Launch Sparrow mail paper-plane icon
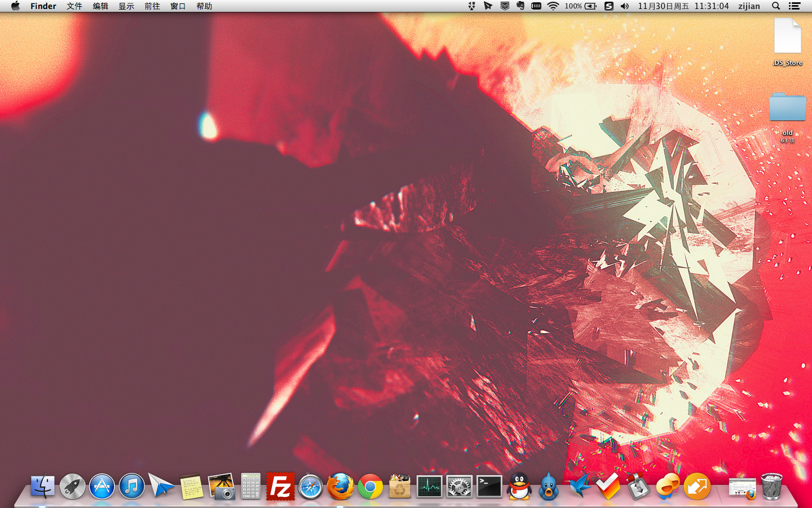Viewport: 812px width, 508px height. [x=161, y=486]
